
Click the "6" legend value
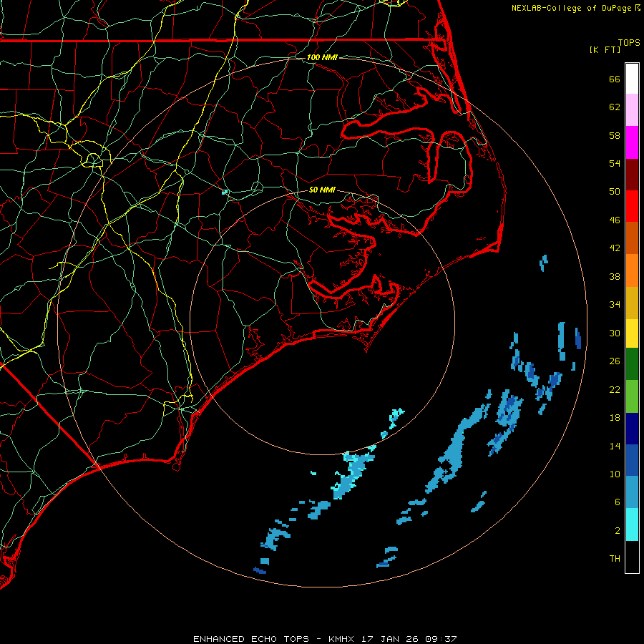click(x=618, y=502)
